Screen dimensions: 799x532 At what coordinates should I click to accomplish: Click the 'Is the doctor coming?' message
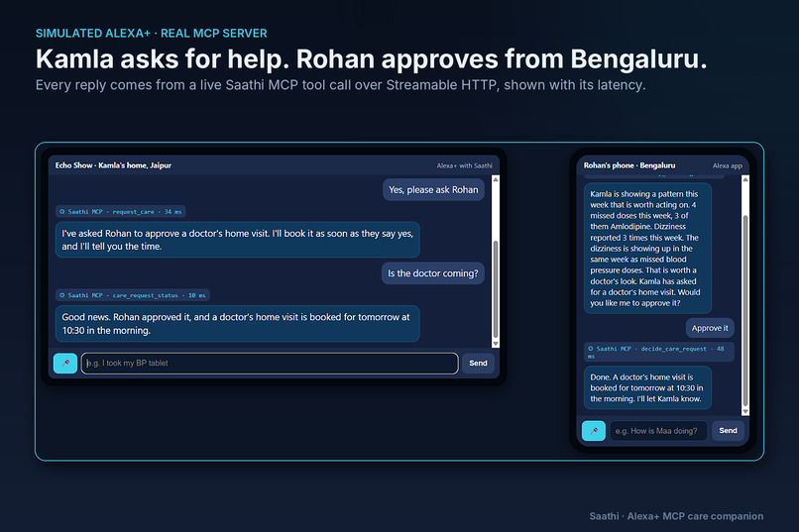pyautogui.click(x=432, y=273)
